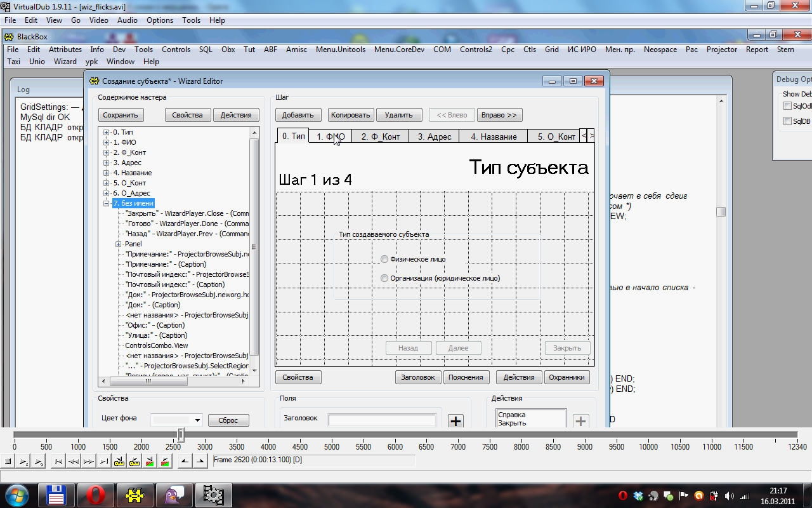Jump to start of video
This screenshot has height=508, width=812.
pyautogui.click(x=58, y=462)
